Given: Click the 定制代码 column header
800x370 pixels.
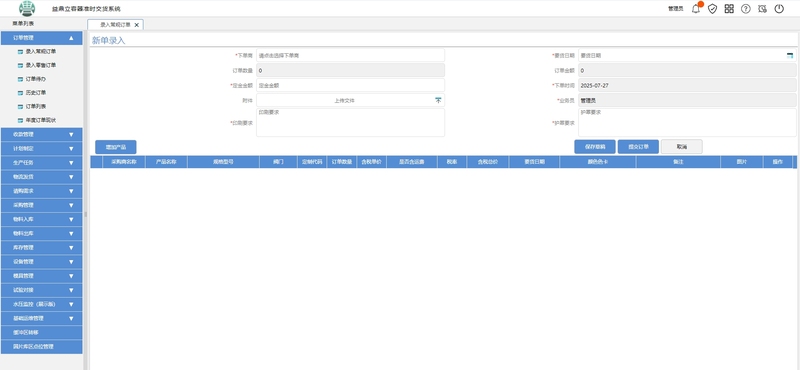Looking at the screenshot, I should (x=312, y=162).
